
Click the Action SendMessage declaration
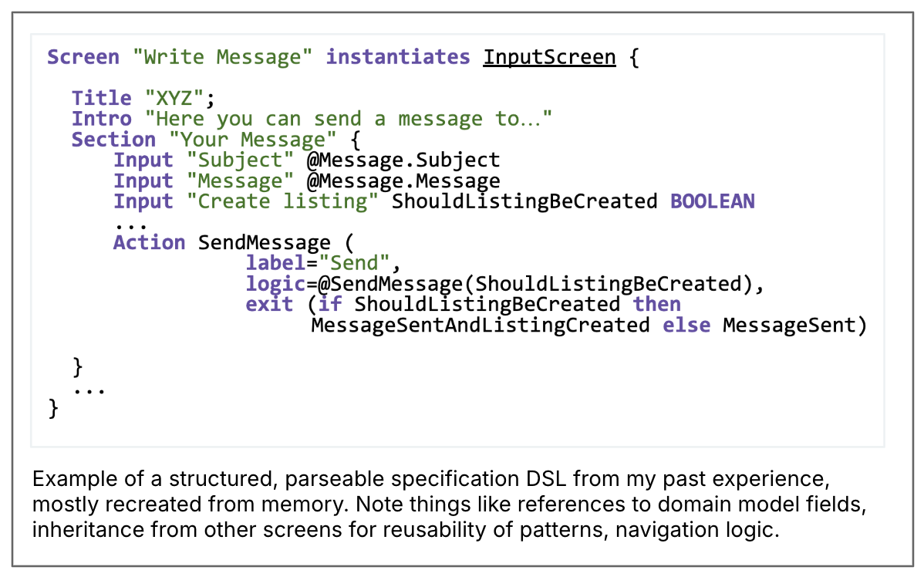223,242
